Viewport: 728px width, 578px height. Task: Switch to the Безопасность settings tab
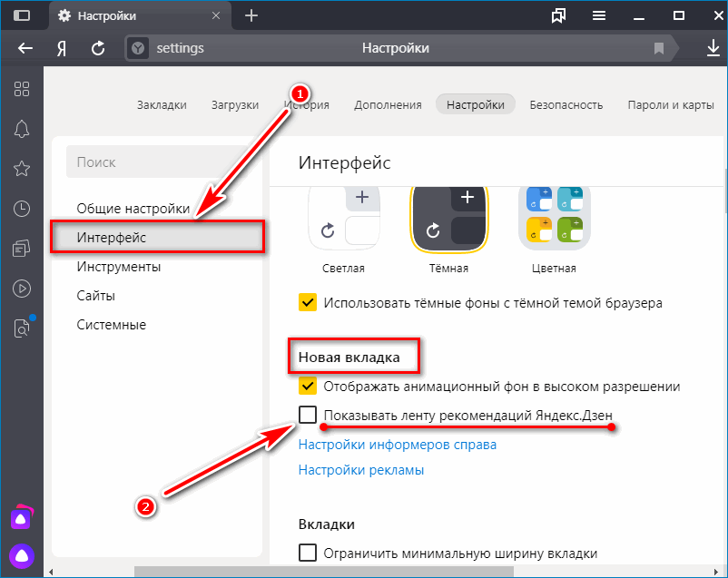[566, 104]
